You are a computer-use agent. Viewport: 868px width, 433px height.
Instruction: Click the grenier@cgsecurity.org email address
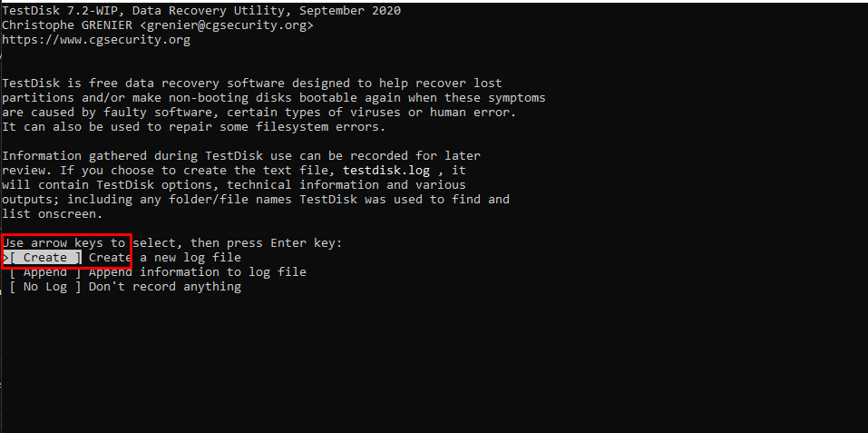pyautogui.click(x=227, y=25)
